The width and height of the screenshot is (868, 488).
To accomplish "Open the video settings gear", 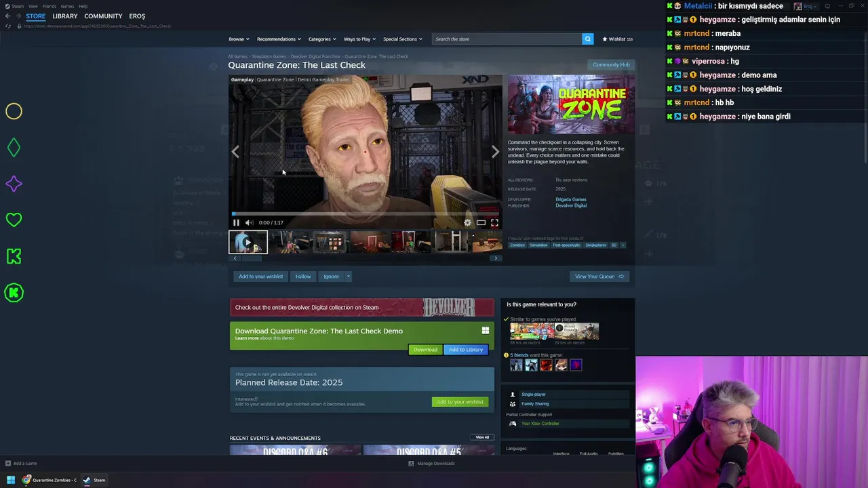I will coord(467,222).
